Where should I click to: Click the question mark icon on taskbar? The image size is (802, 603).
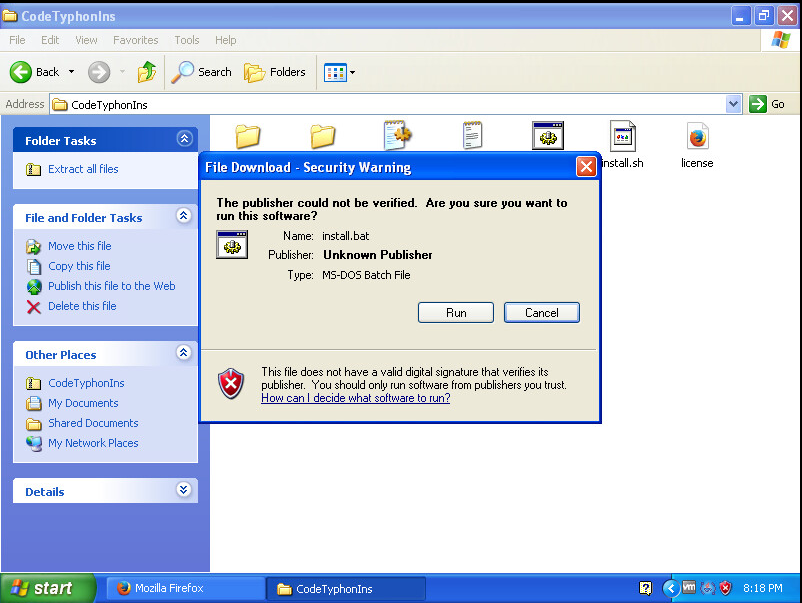645,588
